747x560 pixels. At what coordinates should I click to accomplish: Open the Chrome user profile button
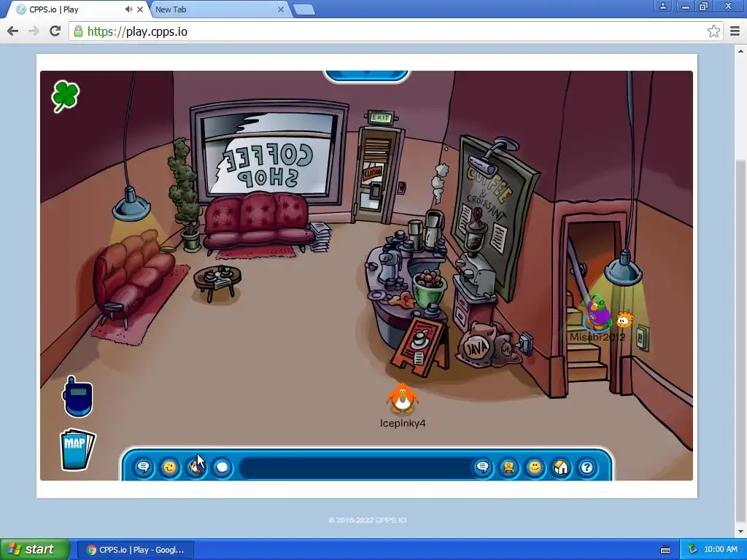[x=663, y=6]
